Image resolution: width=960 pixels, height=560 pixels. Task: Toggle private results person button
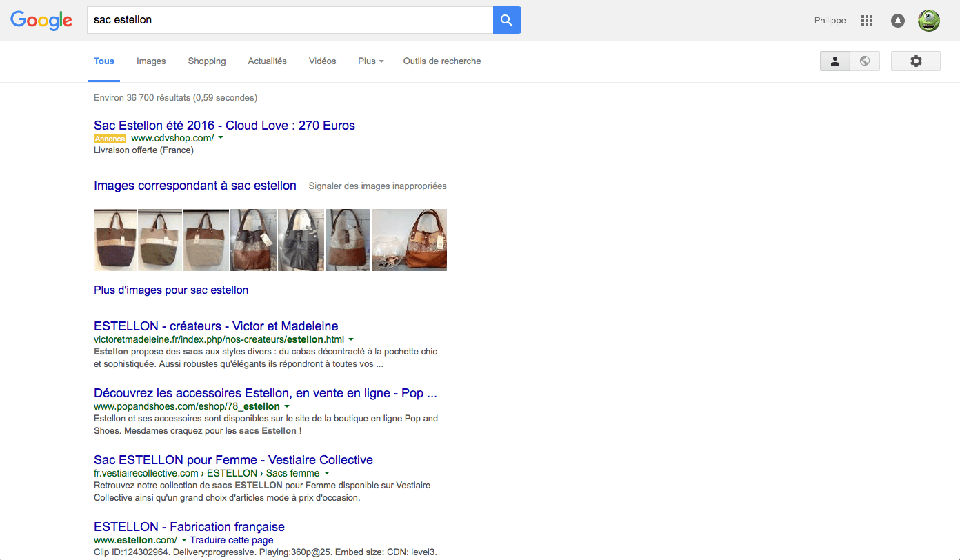(835, 61)
